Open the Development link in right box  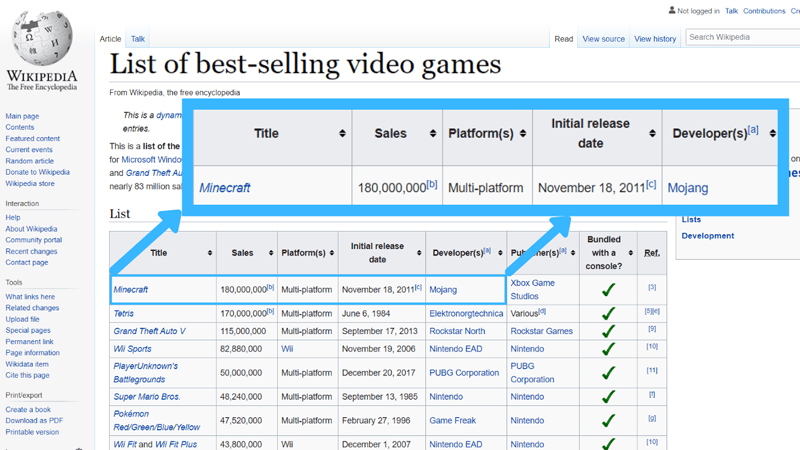tap(708, 236)
